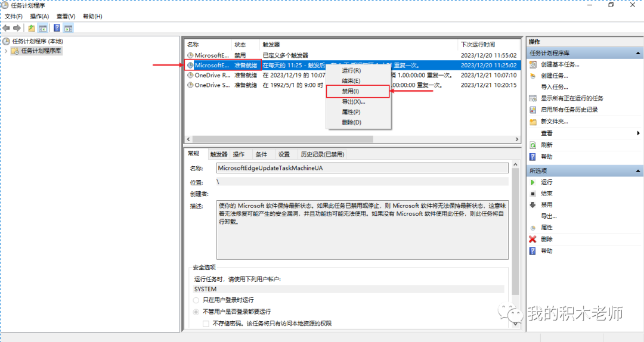Click clock icon of first MicrosoftE... disabled task
Image resolution: width=644 pixels, height=342 pixels.
coord(190,55)
